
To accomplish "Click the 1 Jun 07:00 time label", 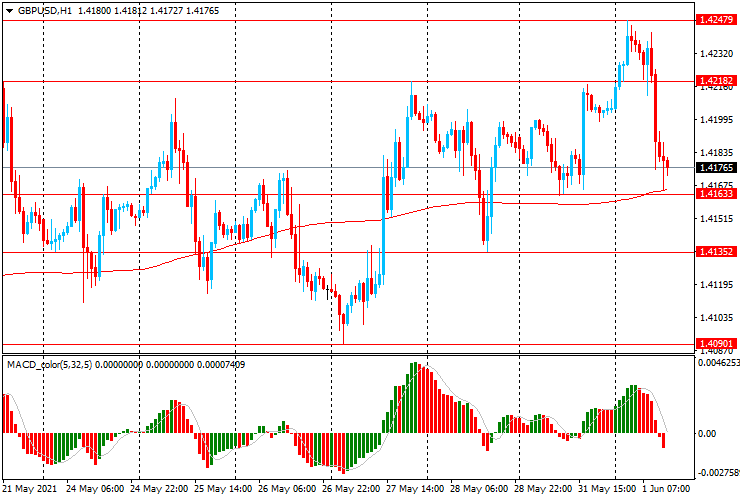I will pos(666,490).
